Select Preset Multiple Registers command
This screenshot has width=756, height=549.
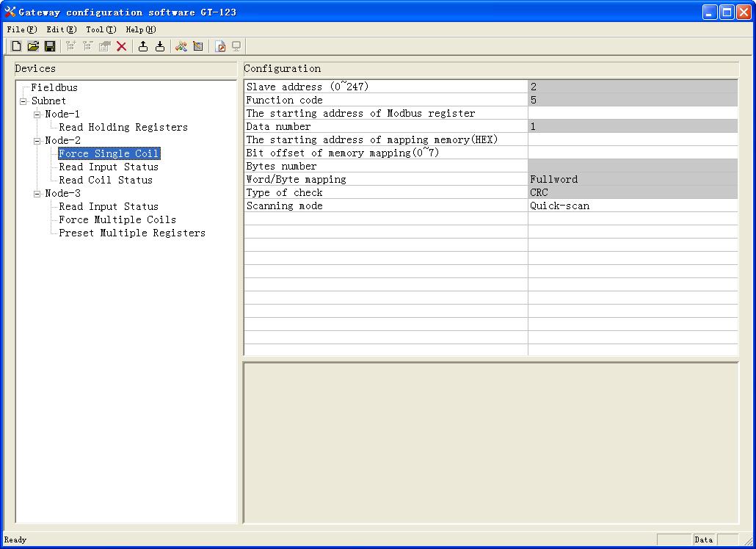pyautogui.click(x=132, y=233)
